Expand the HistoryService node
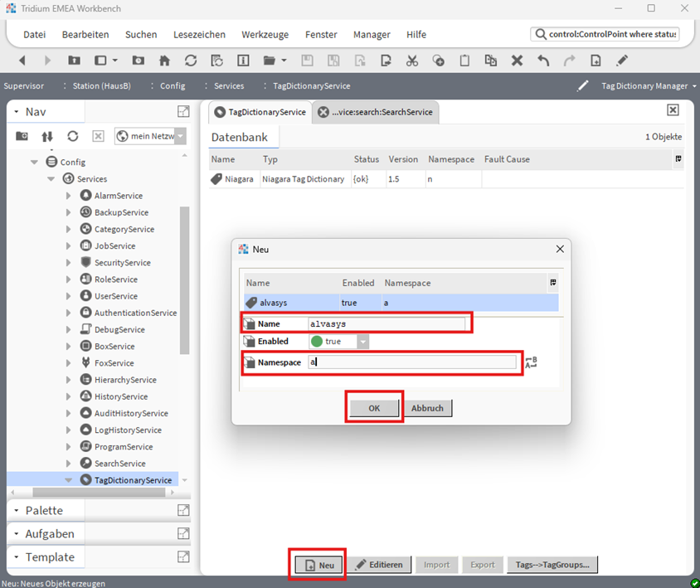This screenshot has height=588, width=700. [x=68, y=396]
